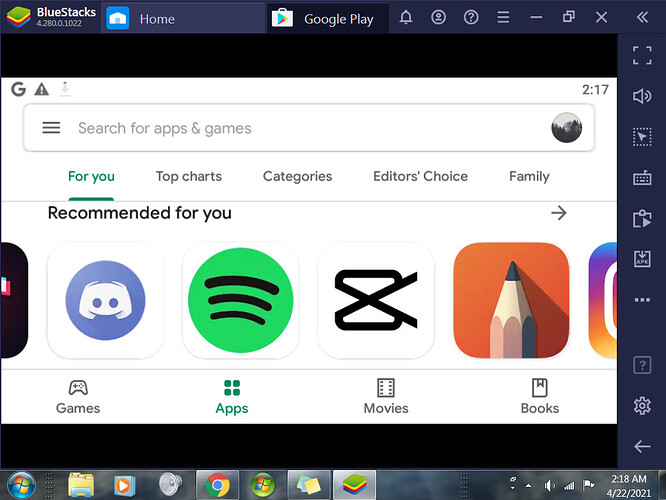The image size is (666, 500).
Task: Open BlueStacks notifications bell
Action: click(406, 17)
